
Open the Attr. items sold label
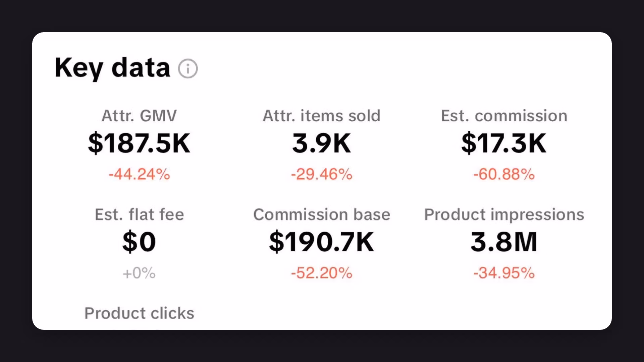[322, 116]
